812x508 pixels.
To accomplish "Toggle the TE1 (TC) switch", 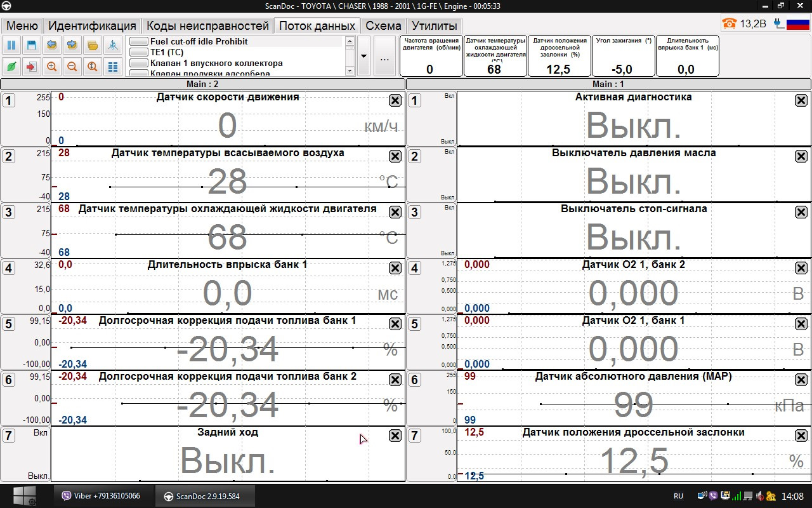I will 138,52.
